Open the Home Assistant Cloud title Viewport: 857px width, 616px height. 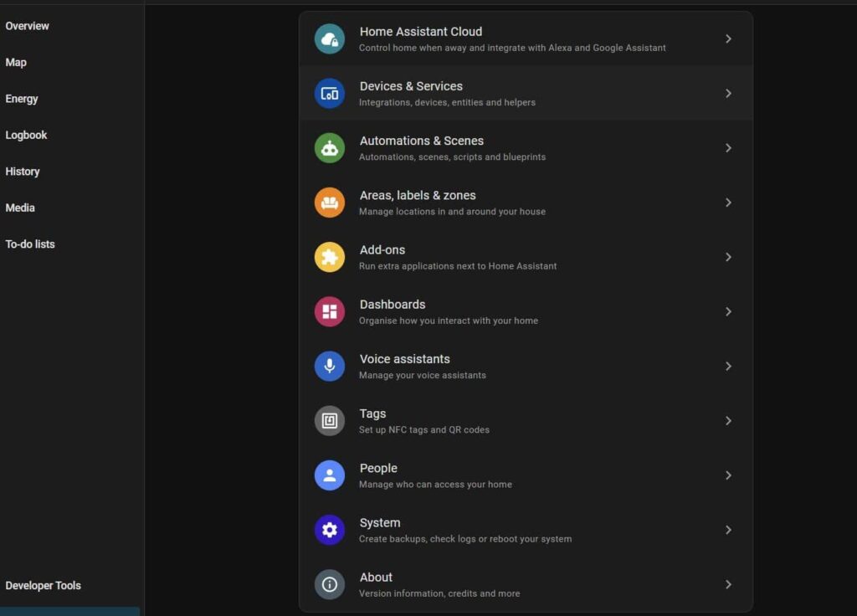coord(421,32)
